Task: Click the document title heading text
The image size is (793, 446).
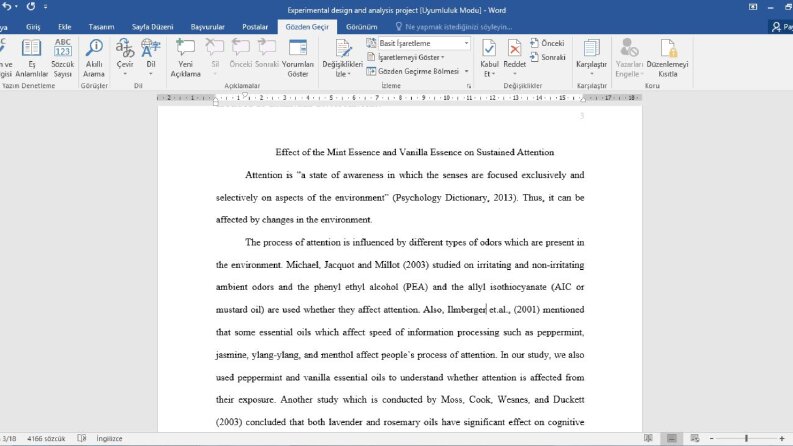Action: [x=415, y=152]
